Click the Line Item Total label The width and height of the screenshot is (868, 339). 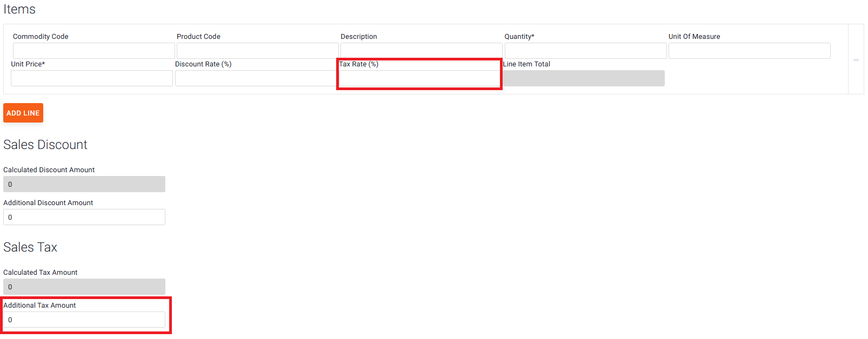coord(526,64)
